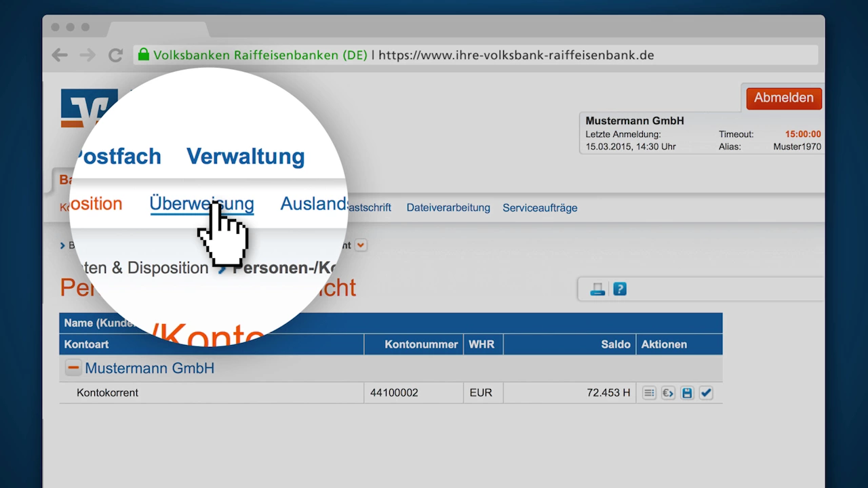Viewport: 868px width, 488px height.
Task: Collapse the Mustermann GmbH account group
Action: click(73, 368)
